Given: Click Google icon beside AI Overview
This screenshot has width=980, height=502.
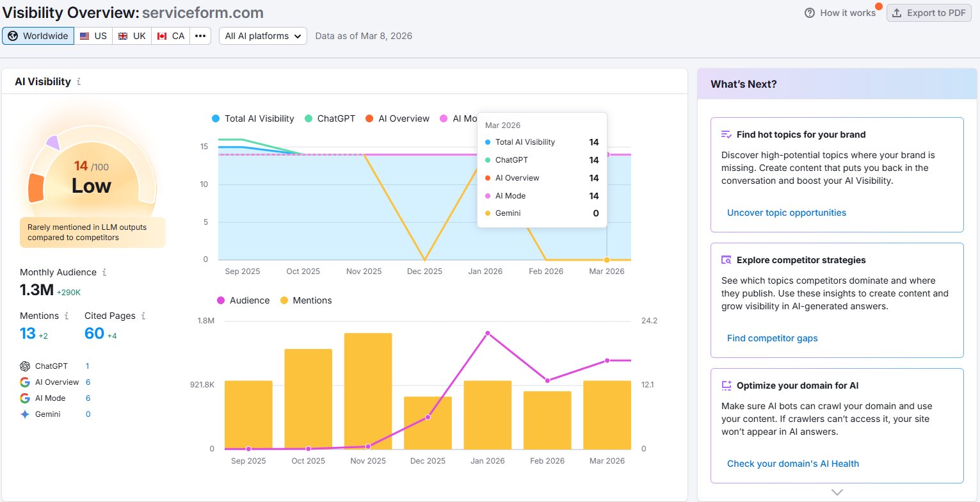Looking at the screenshot, I should [x=25, y=382].
